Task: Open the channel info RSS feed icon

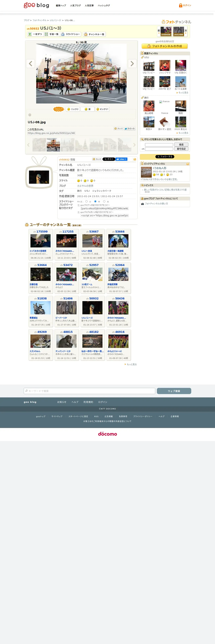Action: click(135, 159)
